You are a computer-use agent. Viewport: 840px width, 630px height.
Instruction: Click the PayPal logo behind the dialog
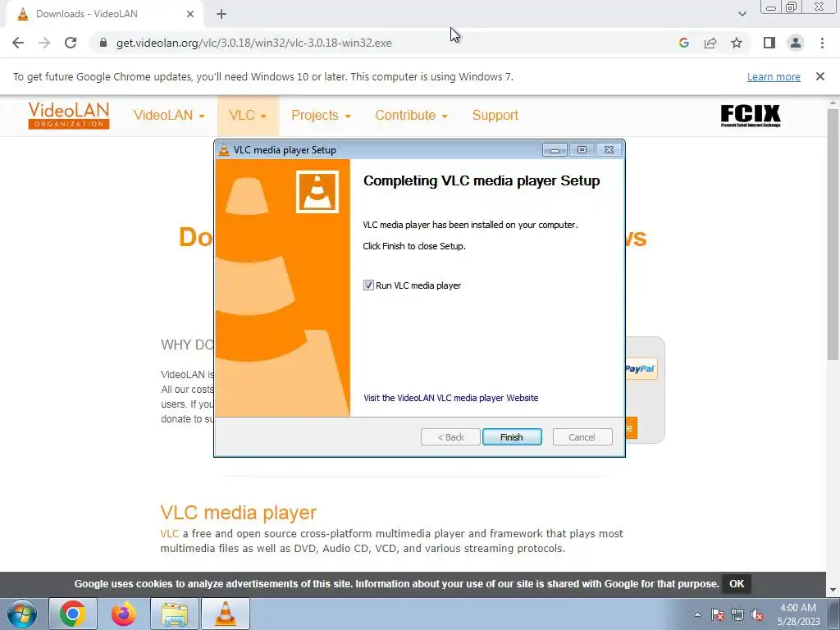pyautogui.click(x=640, y=368)
